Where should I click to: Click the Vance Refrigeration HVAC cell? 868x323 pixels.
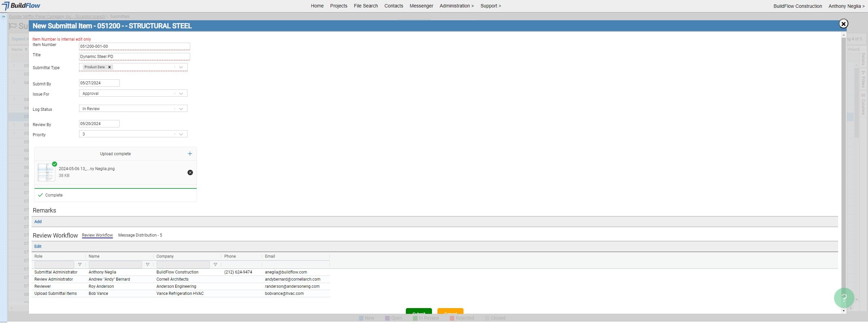(180, 294)
